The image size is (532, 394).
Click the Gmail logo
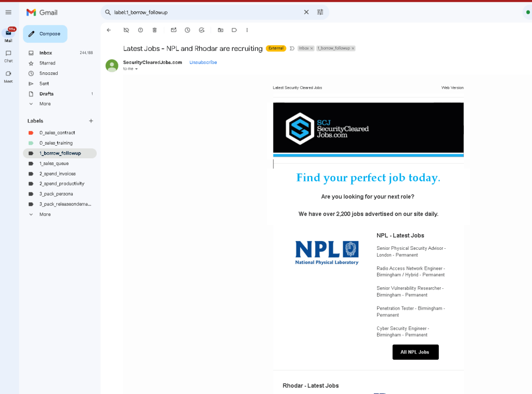(x=42, y=12)
